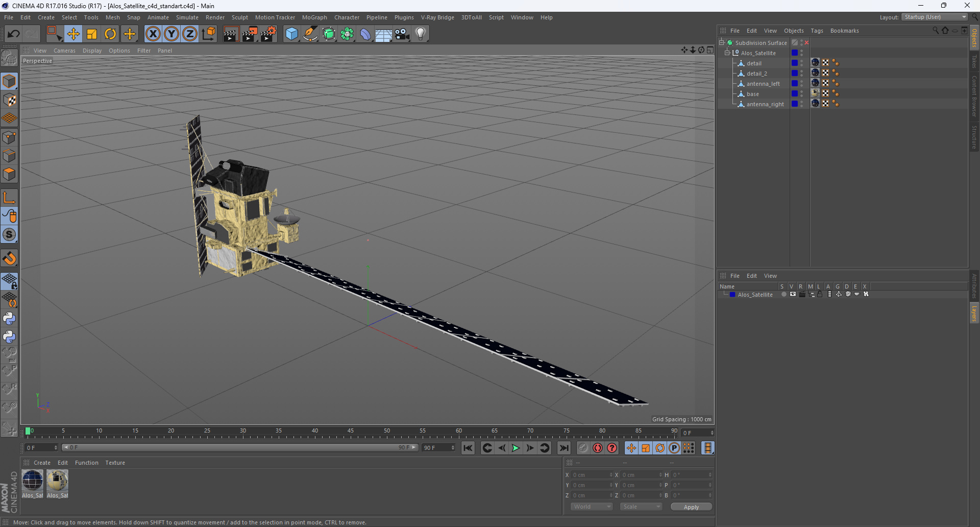Click blue layer swatch of base object
The image size is (980, 527).
(x=795, y=93)
